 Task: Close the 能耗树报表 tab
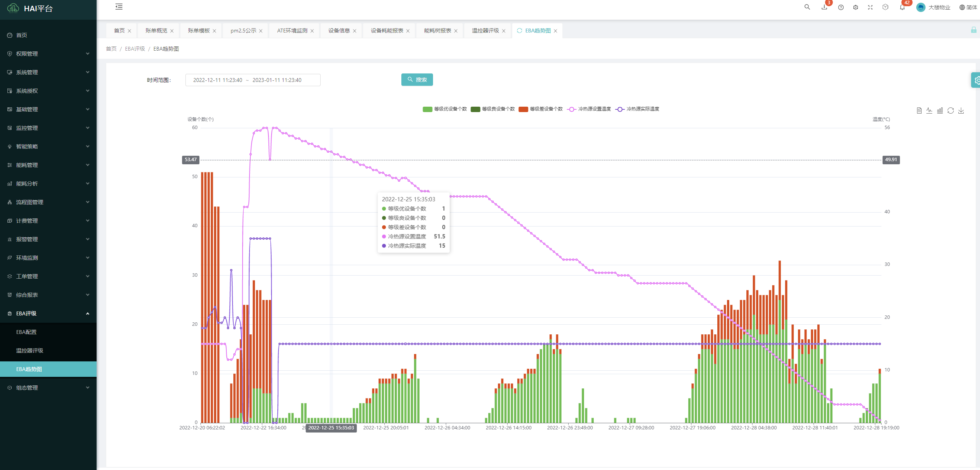[456, 31]
